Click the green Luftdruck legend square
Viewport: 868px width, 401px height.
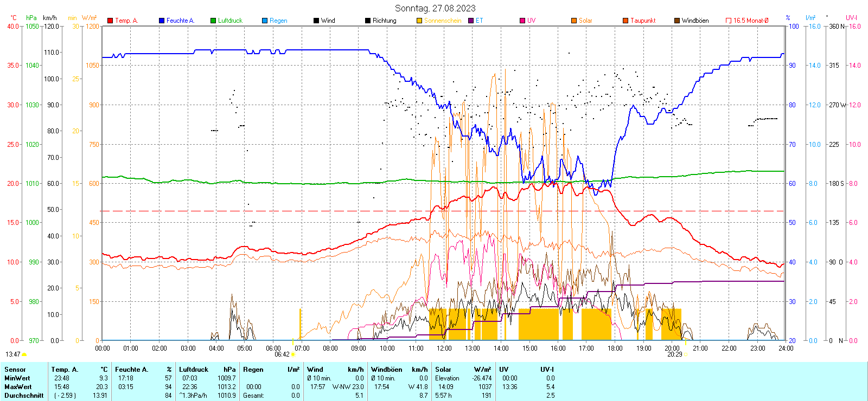[x=213, y=21]
